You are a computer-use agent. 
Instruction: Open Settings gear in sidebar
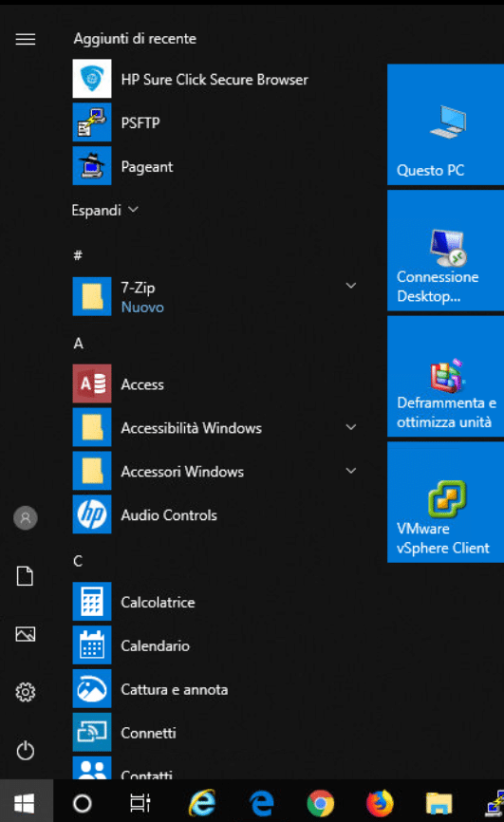[26, 692]
